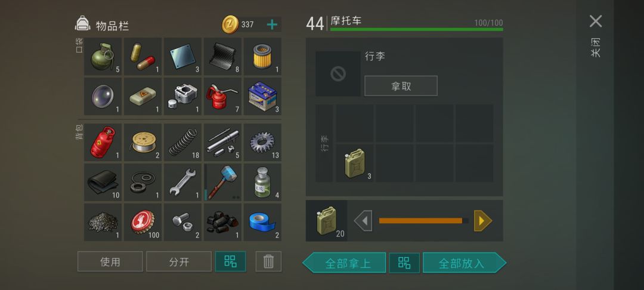The width and height of the screenshot is (644, 290).
Task: Click the trash can delete icon
Action: 268,261
